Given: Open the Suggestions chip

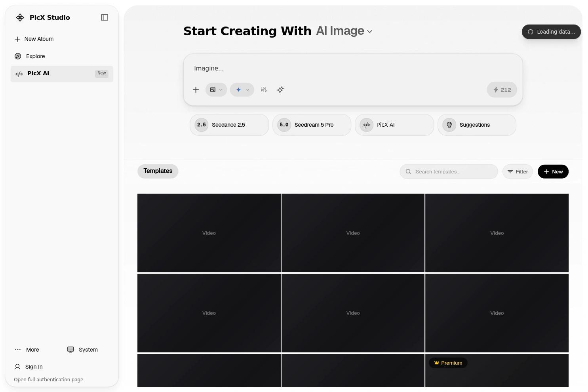Looking at the screenshot, I should pyautogui.click(x=477, y=125).
